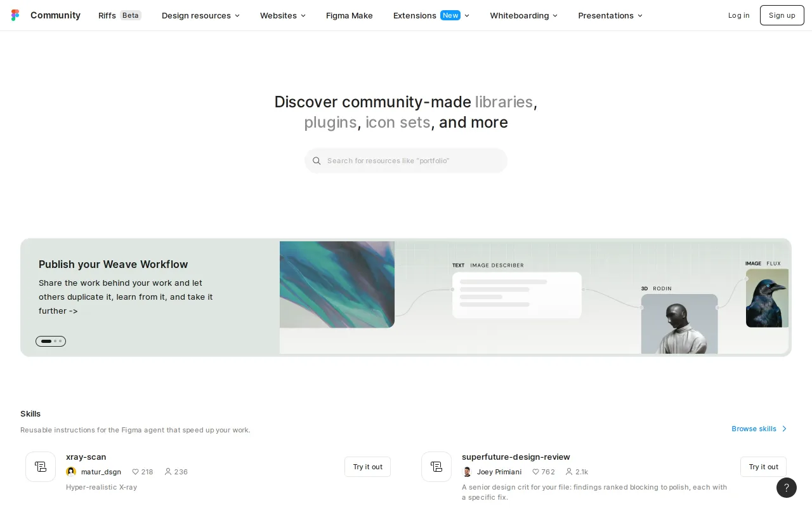Click the heart icon showing 218 likes

135,472
